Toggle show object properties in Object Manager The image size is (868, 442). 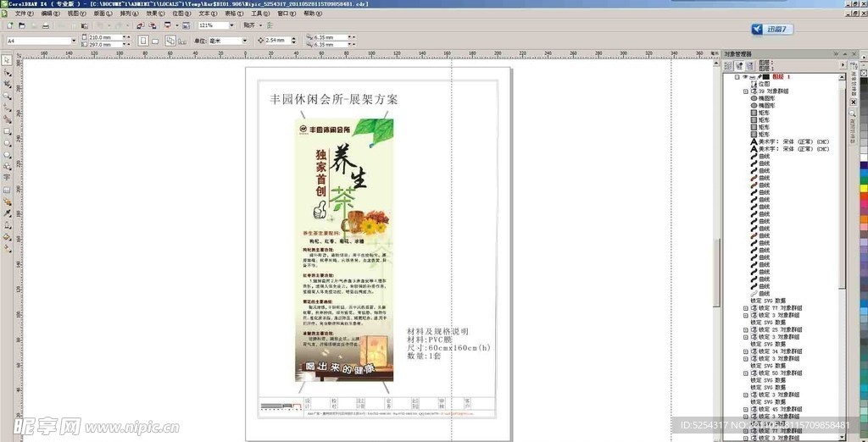coord(728,64)
